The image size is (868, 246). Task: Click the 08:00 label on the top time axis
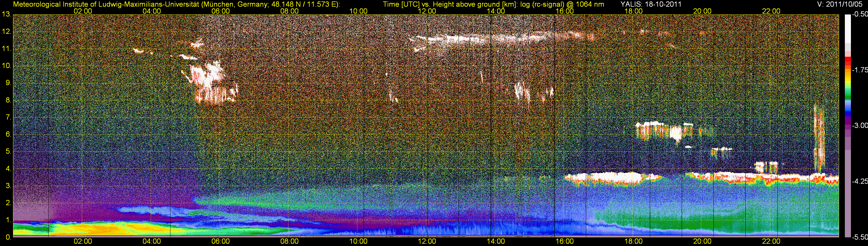pyautogui.click(x=289, y=11)
